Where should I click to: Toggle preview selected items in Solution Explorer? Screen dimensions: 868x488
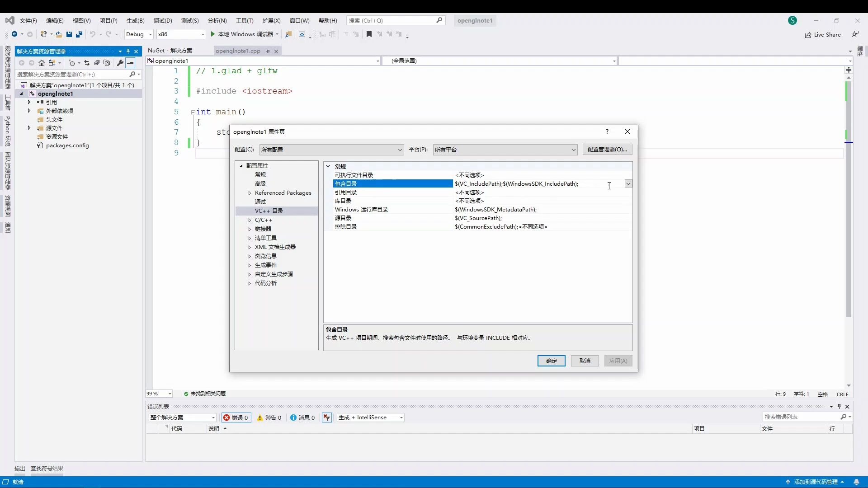130,63
